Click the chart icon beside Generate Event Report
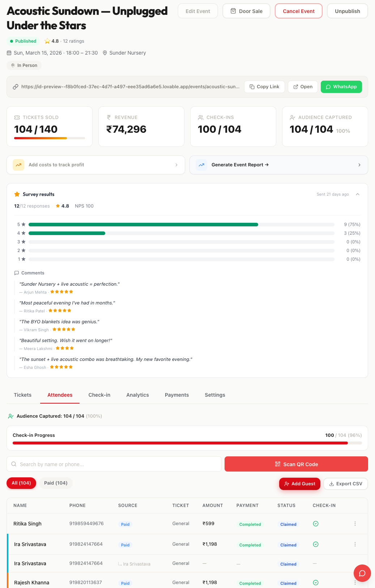The image size is (375, 588). click(201, 165)
